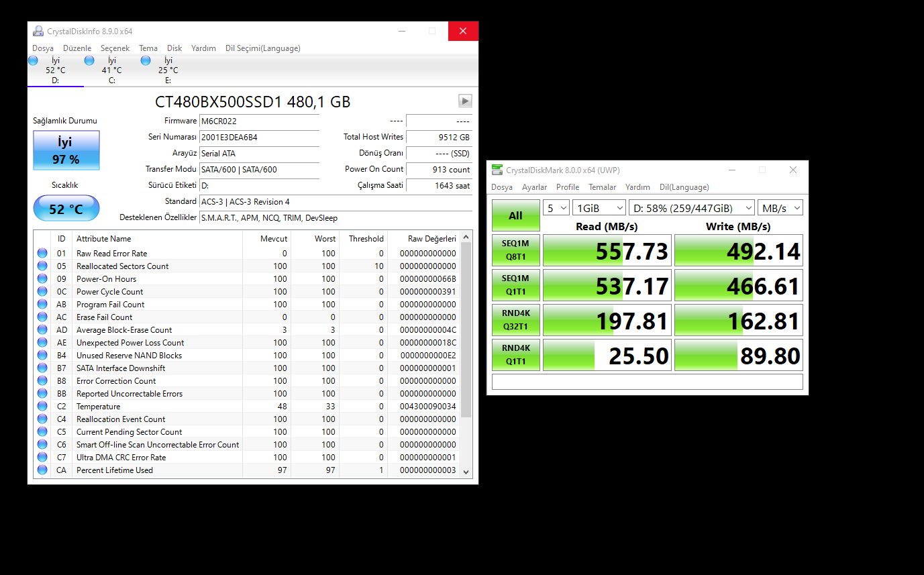This screenshot has height=575, width=924.
Task: Click the serial number field 2001E3DEA6B4
Action: click(x=259, y=138)
